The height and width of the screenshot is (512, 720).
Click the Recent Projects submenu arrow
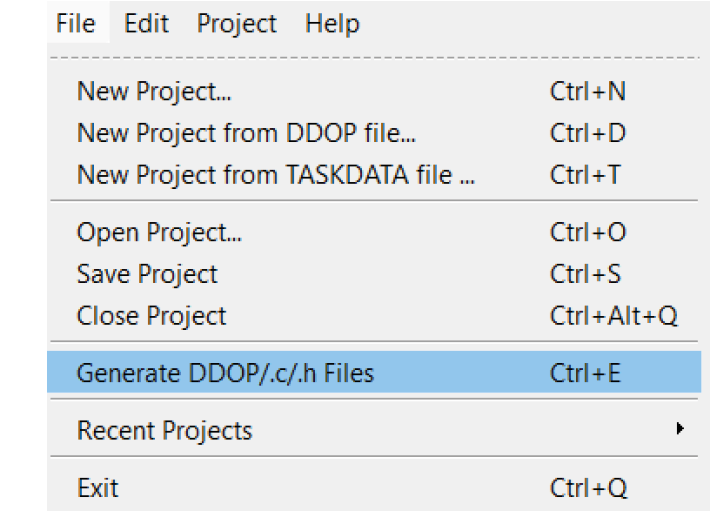pyautogui.click(x=680, y=428)
